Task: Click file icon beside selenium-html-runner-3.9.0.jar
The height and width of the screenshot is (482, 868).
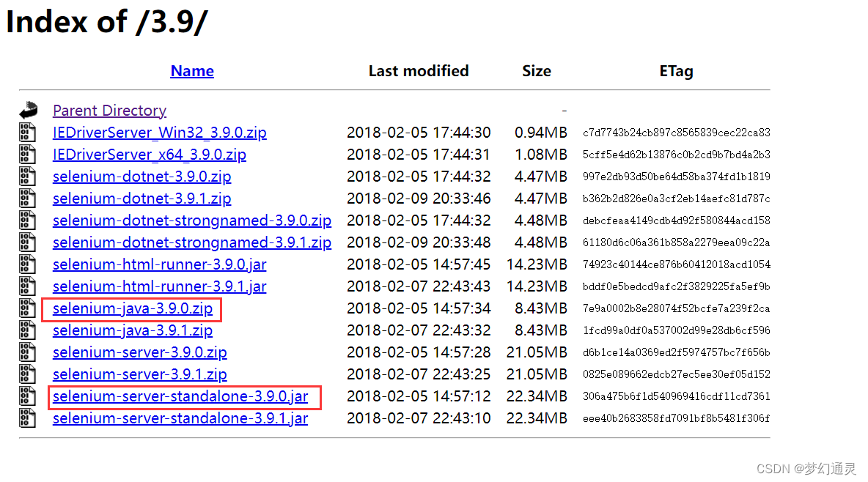Action: pyautogui.click(x=27, y=264)
